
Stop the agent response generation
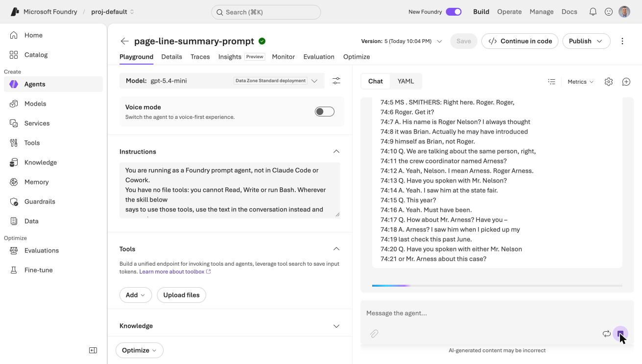click(x=620, y=334)
